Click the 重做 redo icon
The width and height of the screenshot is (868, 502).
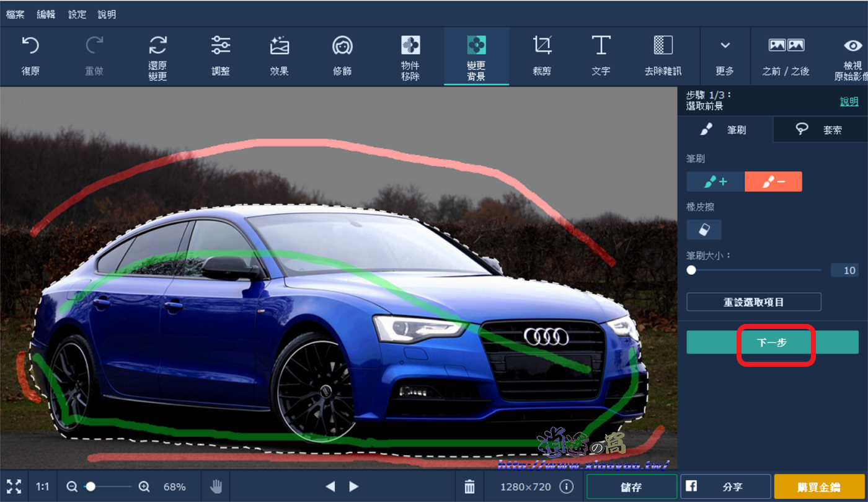tap(94, 45)
